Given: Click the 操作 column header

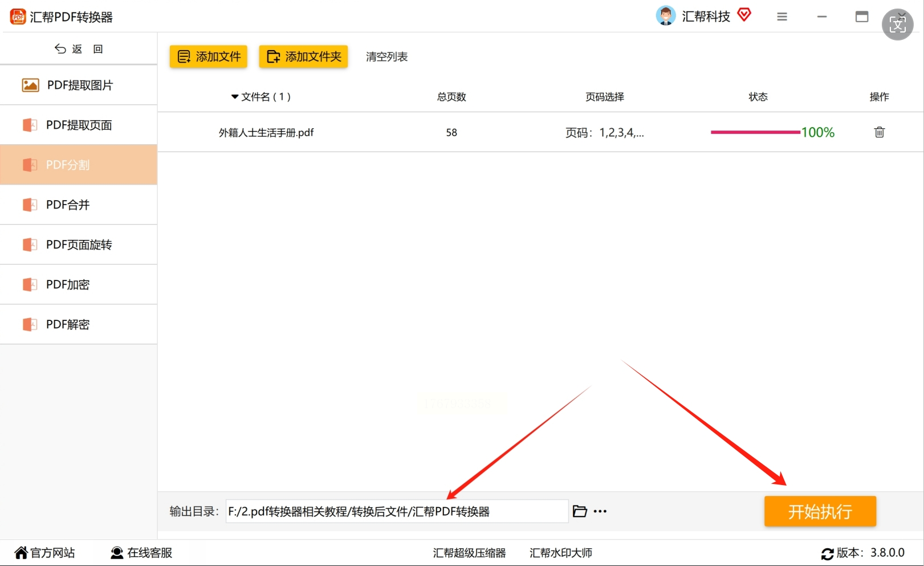Looking at the screenshot, I should (880, 97).
